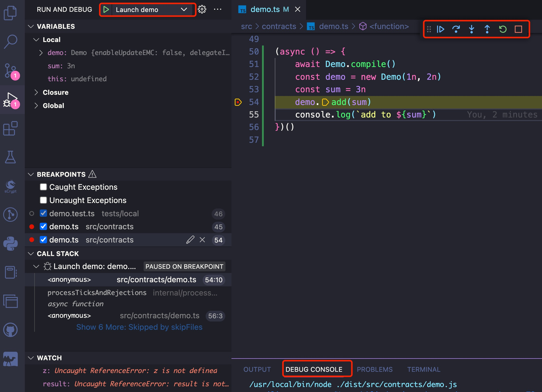Screen dimensions: 542x392
Task: Enable Uncaught Exceptions breakpoint
Action: pyautogui.click(x=43, y=200)
